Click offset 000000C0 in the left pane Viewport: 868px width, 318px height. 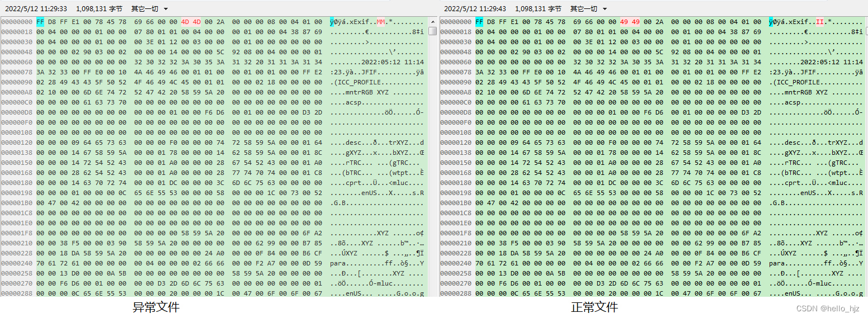(17, 102)
